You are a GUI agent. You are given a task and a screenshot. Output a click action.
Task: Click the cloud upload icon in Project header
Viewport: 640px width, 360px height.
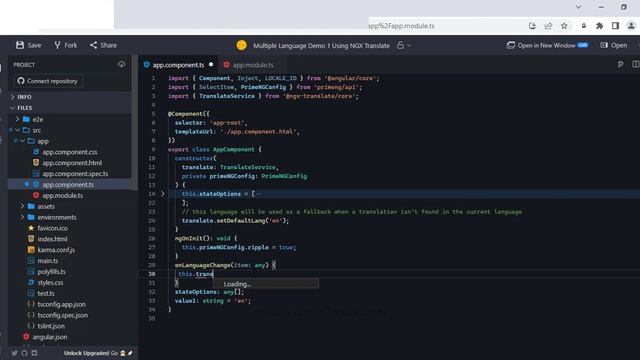coord(121,64)
